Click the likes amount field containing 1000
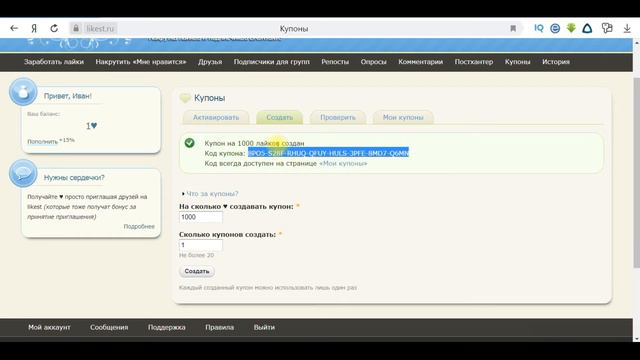 [201, 217]
